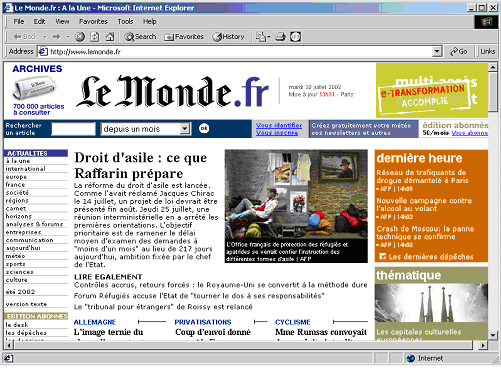Image resolution: width=501 pixels, height=377 pixels.
Task: Click the Forward arrow button
Action: coord(56,37)
